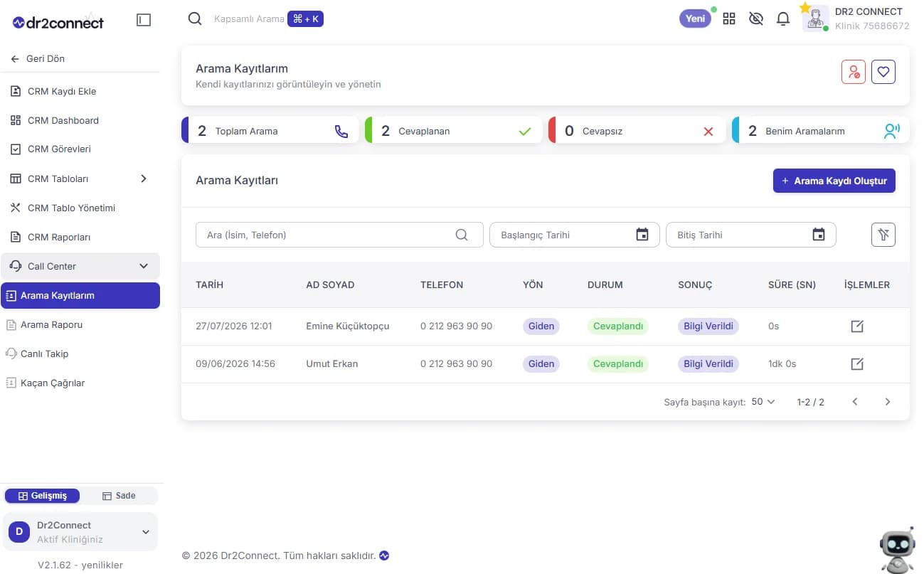924x574 pixels.
Task: Open the notifications bell
Action: click(783, 19)
